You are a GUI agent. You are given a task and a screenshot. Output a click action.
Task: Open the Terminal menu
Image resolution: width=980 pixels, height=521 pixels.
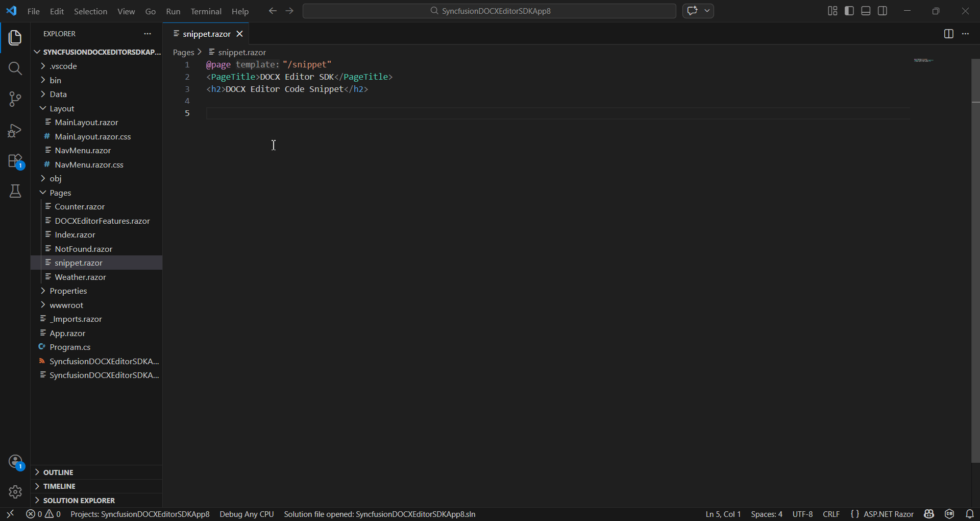[x=206, y=11]
